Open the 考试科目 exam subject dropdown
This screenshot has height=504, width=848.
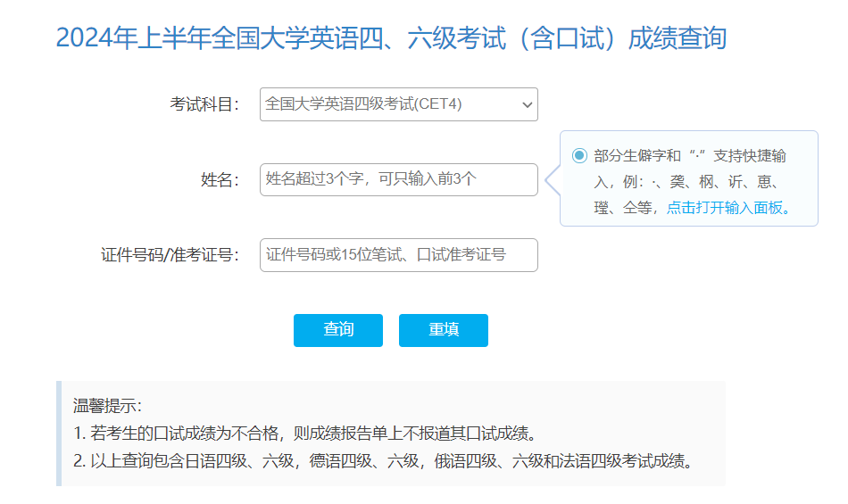(398, 104)
